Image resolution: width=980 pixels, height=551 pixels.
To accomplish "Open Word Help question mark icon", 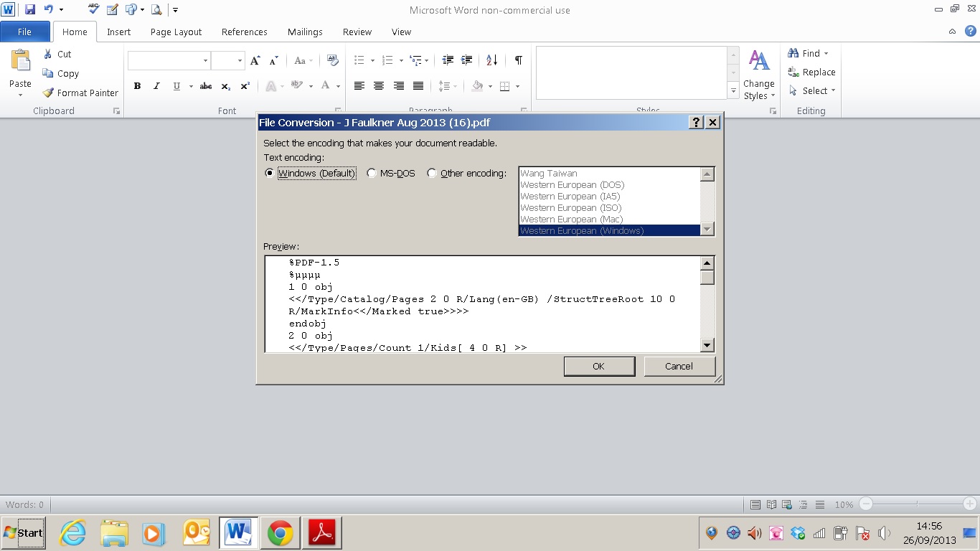I will tap(970, 31).
